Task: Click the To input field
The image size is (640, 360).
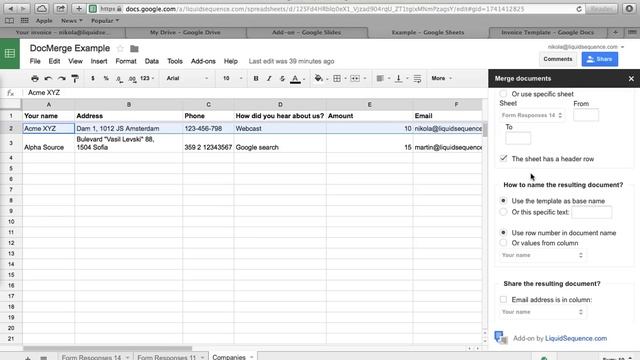Action: coord(518,138)
